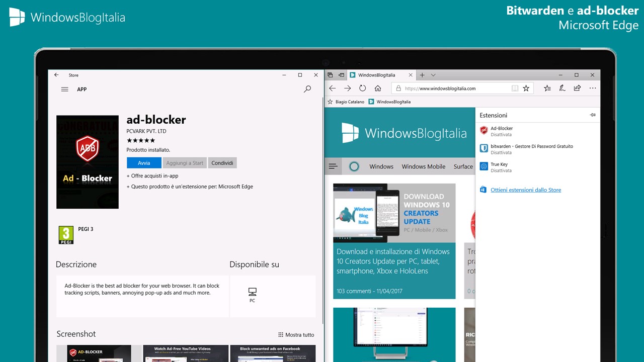Share the page from Edge toolbar
644x362 pixels.
click(x=577, y=88)
